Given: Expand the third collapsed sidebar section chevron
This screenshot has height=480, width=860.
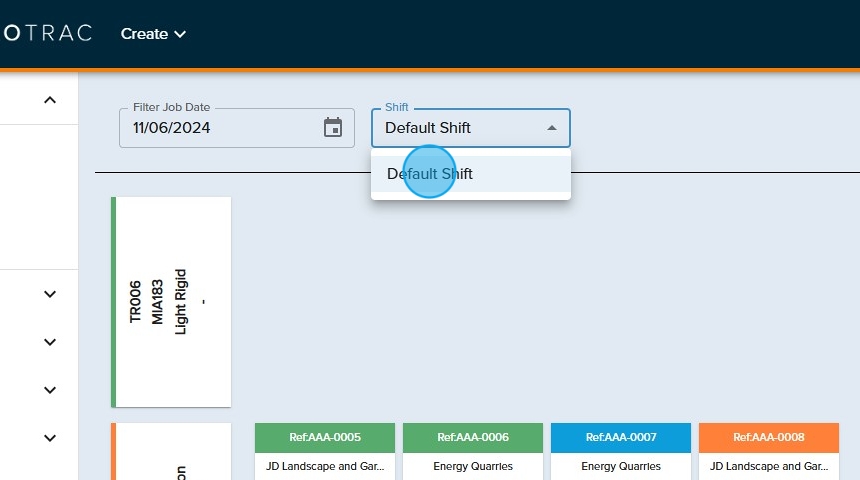Looking at the screenshot, I should [x=50, y=390].
